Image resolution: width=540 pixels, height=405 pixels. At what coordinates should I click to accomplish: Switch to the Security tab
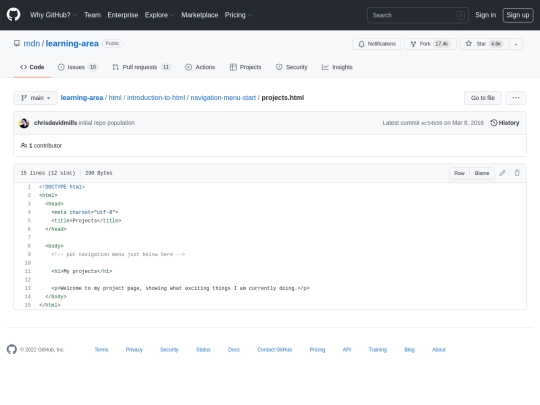292,67
